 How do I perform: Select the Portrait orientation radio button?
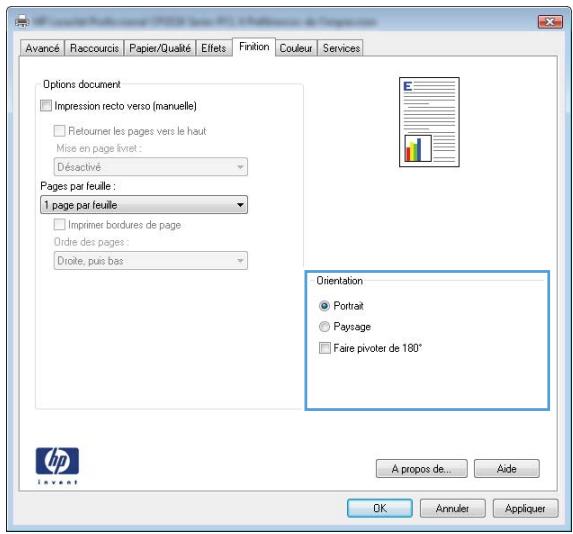click(x=324, y=306)
